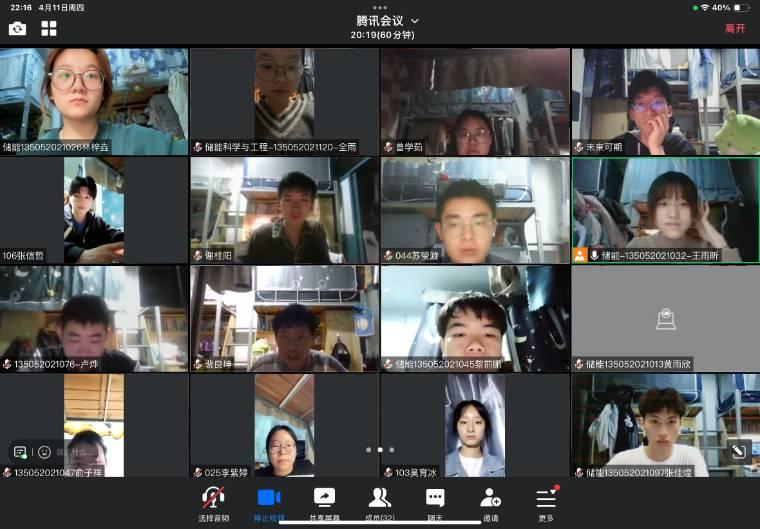Image resolution: width=760 pixels, height=529 pixels.
Task: Click the rotate screen icon at bottom right
Action: (x=739, y=451)
